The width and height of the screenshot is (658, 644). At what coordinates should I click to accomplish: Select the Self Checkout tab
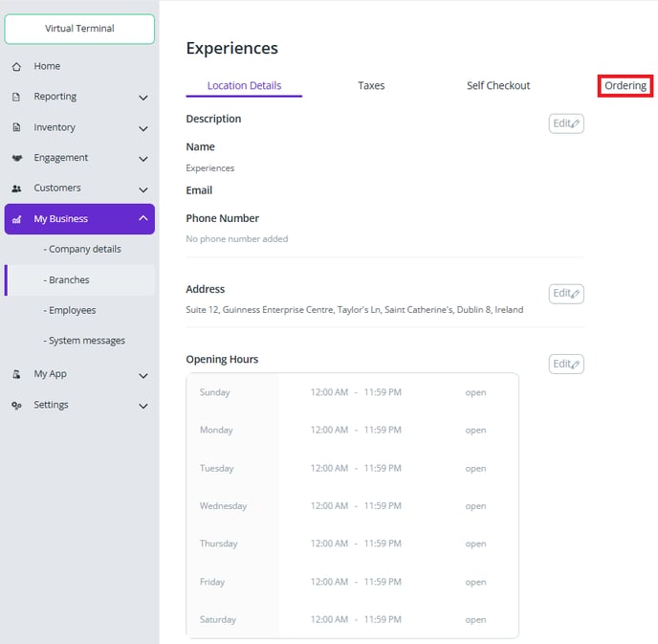(498, 86)
